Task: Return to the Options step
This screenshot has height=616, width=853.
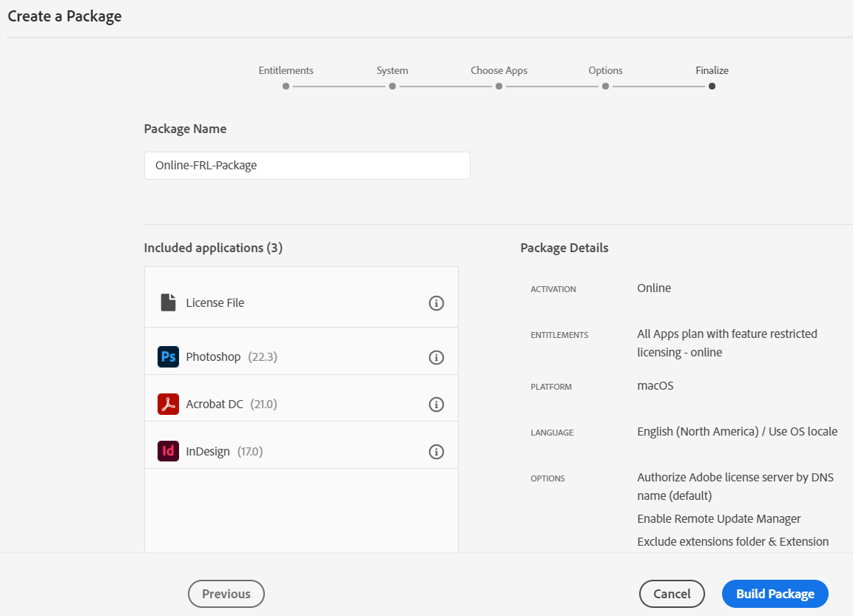Action: [605, 86]
